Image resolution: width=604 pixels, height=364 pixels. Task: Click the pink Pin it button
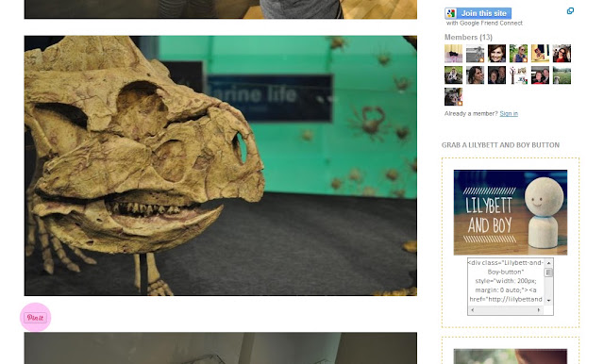pyautogui.click(x=36, y=318)
